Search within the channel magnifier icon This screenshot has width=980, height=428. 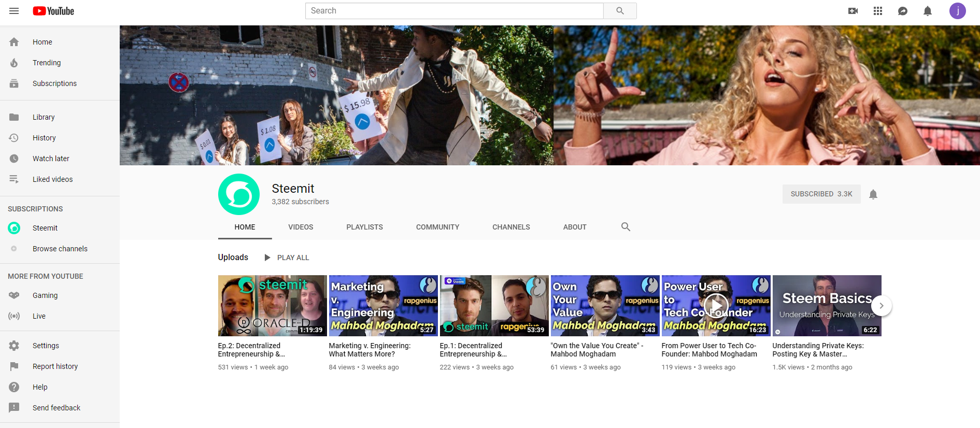[626, 227]
